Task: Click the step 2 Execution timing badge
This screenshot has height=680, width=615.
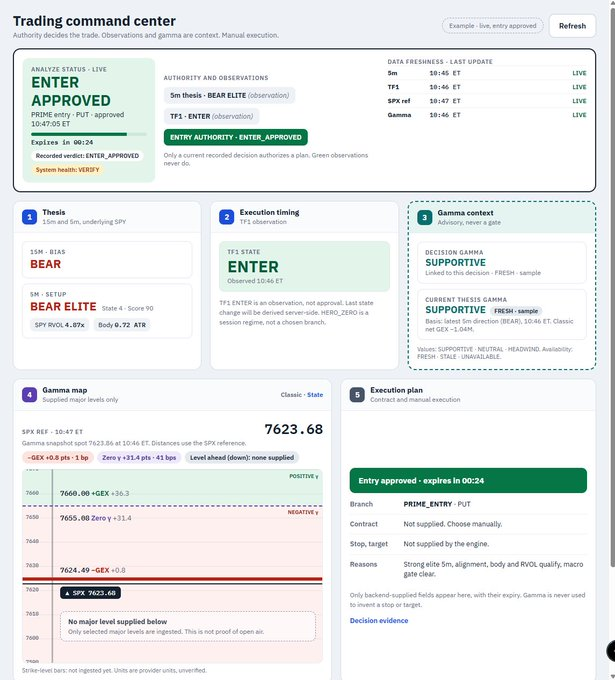Action: coord(227,217)
